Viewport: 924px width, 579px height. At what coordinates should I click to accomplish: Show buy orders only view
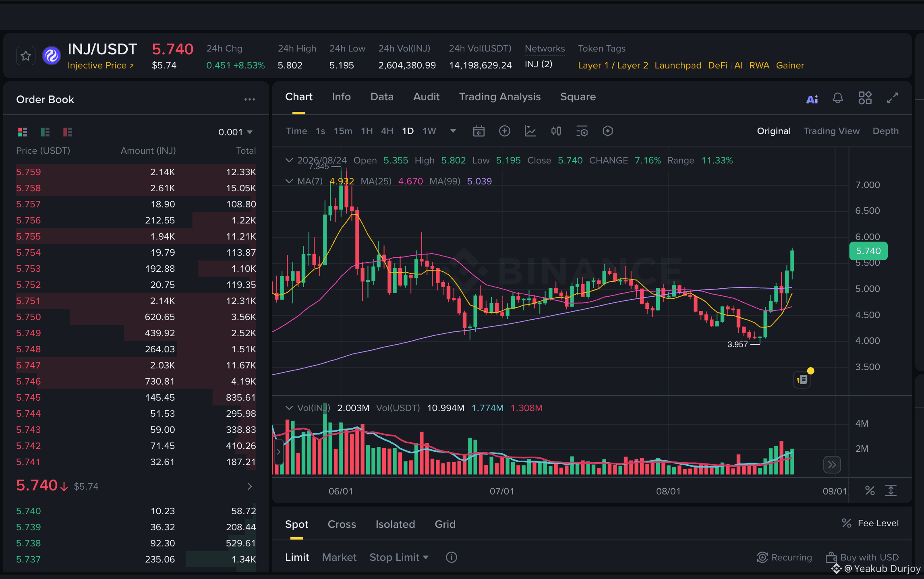[45, 132]
